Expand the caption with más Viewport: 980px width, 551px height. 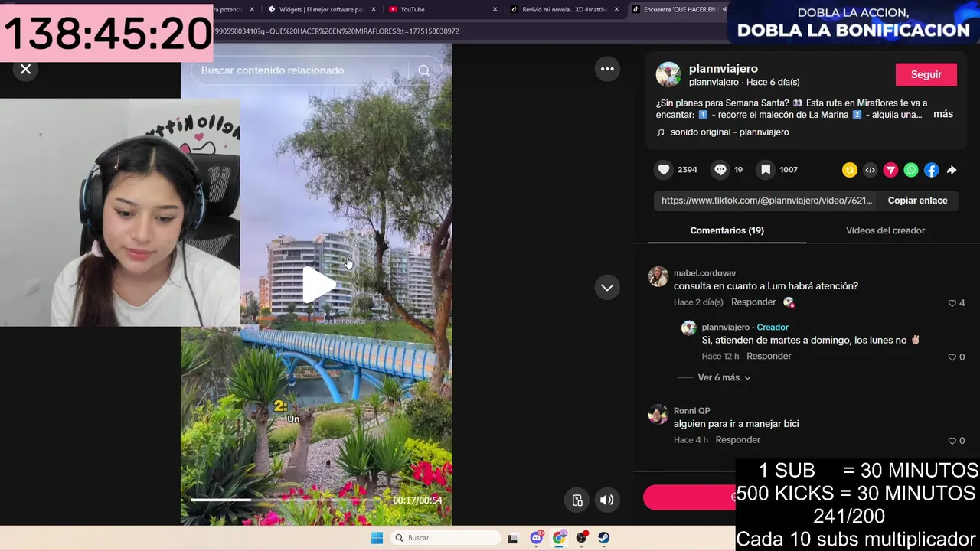coord(943,114)
